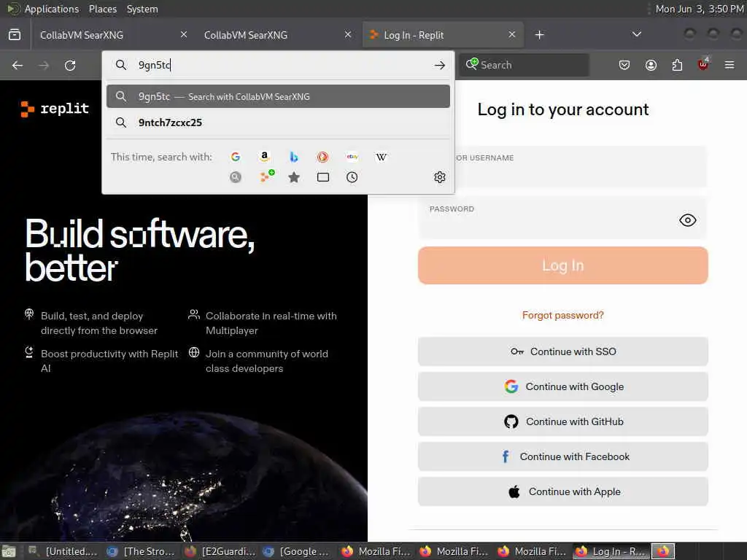Switch to second CollabVM SearXNG tab
Screen dimensions: 747x560
pos(277,35)
